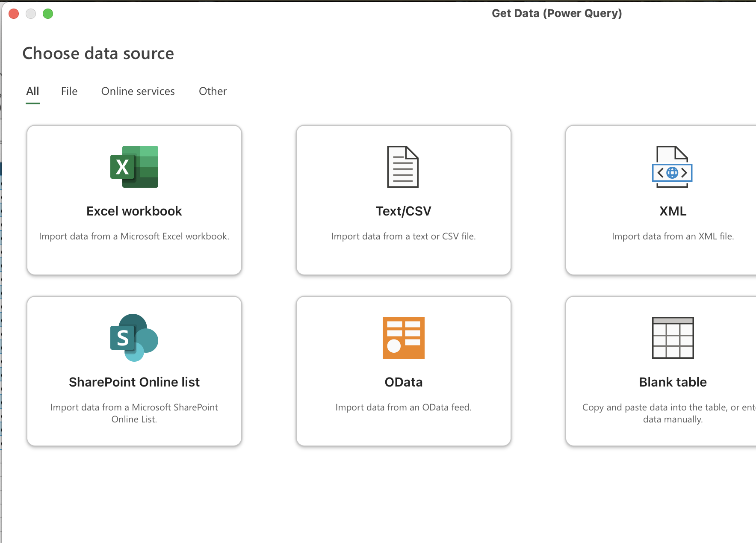The image size is (756, 543).
Task: Click the Choose data source heading
Action: coord(98,53)
